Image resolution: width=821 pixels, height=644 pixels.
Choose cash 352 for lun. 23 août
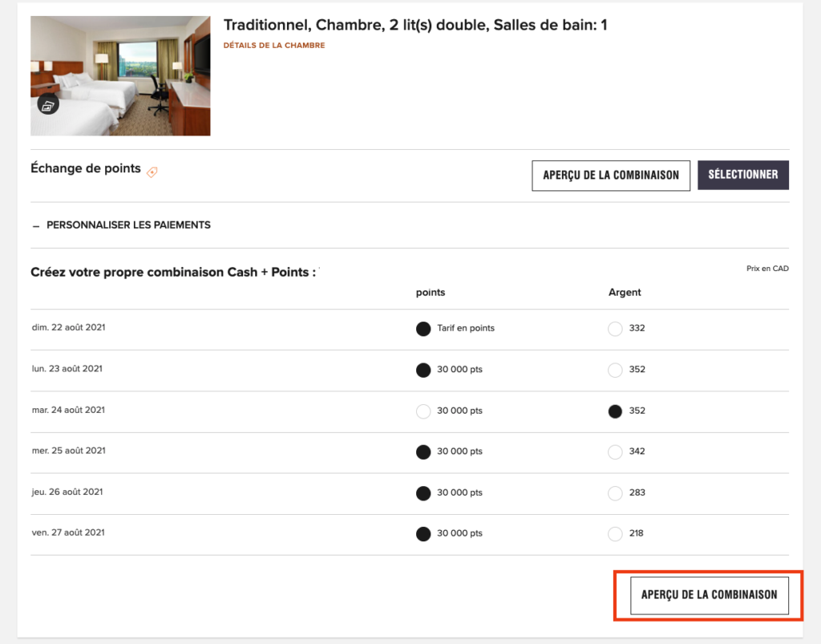tap(615, 370)
